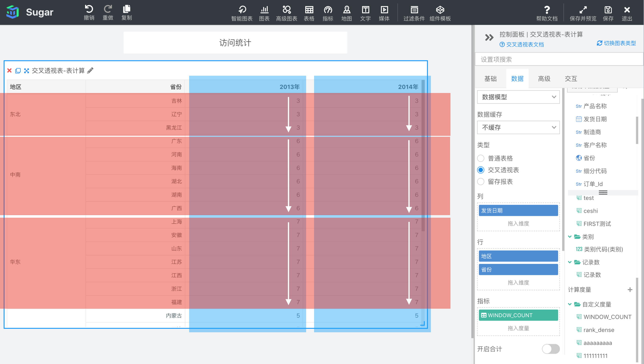The image size is (644, 364).
Task: Click the field list divider handle
Action: [x=603, y=192]
